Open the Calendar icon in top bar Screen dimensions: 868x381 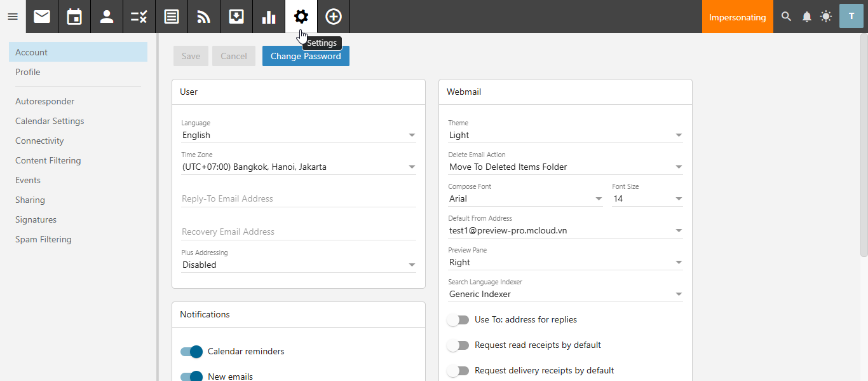[x=74, y=17]
